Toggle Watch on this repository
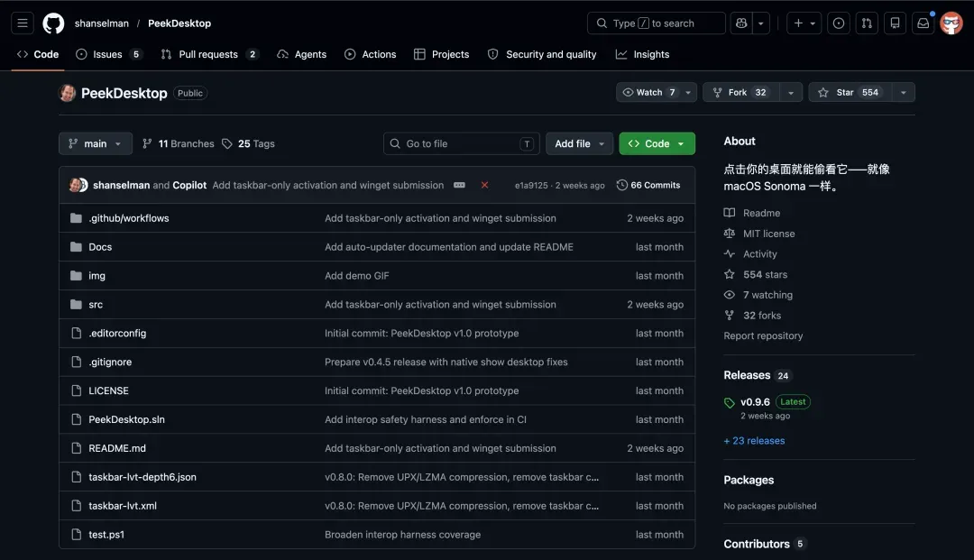The width and height of the screenshot is (974, 560). (648, 92)
